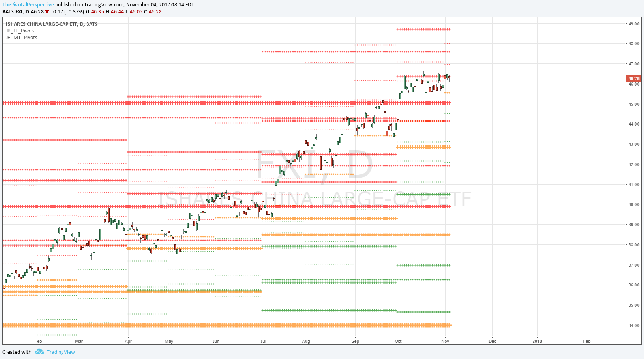Click the Nov date label
Image resolution: width=644 pixels, height=359 pixels.
tap(445, 341)
